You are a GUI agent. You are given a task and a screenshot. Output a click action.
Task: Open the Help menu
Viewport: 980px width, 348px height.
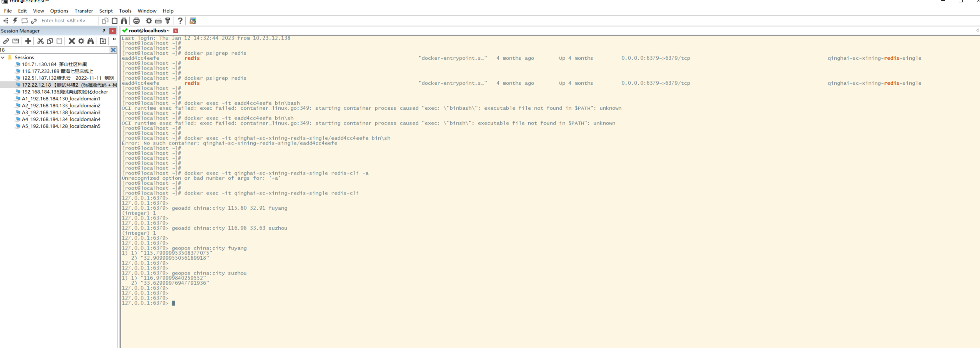(x=168, y=11)
